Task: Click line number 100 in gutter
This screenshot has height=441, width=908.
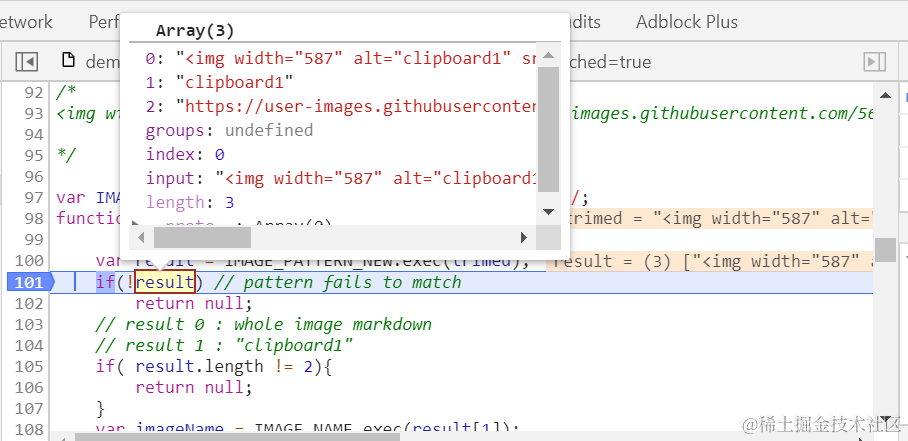Action: point(29,261)
